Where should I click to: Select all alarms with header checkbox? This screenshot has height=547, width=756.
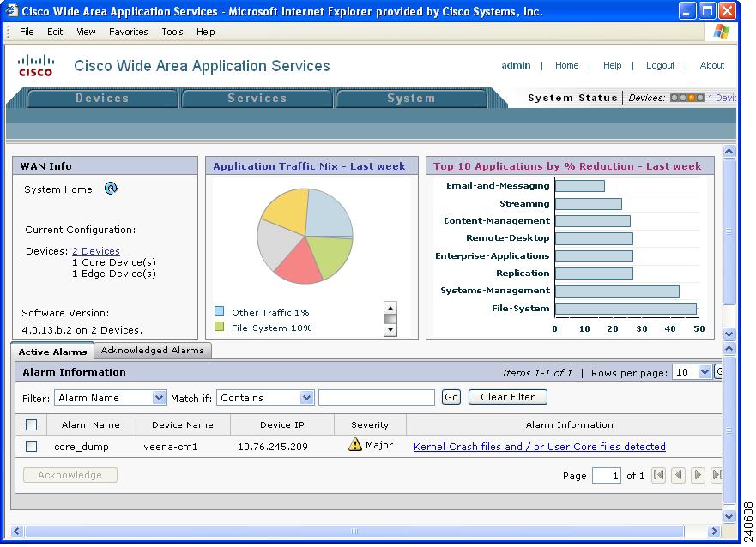(x=32, y=424)
